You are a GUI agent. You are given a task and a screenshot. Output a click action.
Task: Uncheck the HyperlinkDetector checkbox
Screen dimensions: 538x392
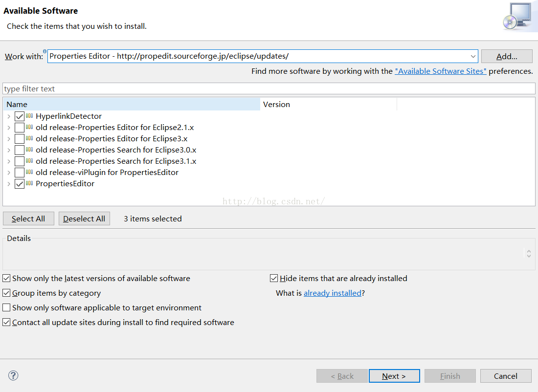tap(20, 116)
